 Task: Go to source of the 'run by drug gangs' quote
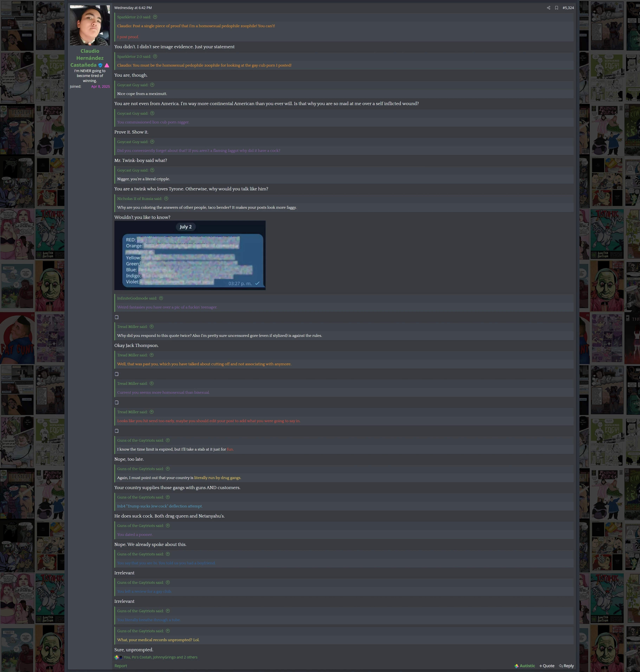pos(168,469)
